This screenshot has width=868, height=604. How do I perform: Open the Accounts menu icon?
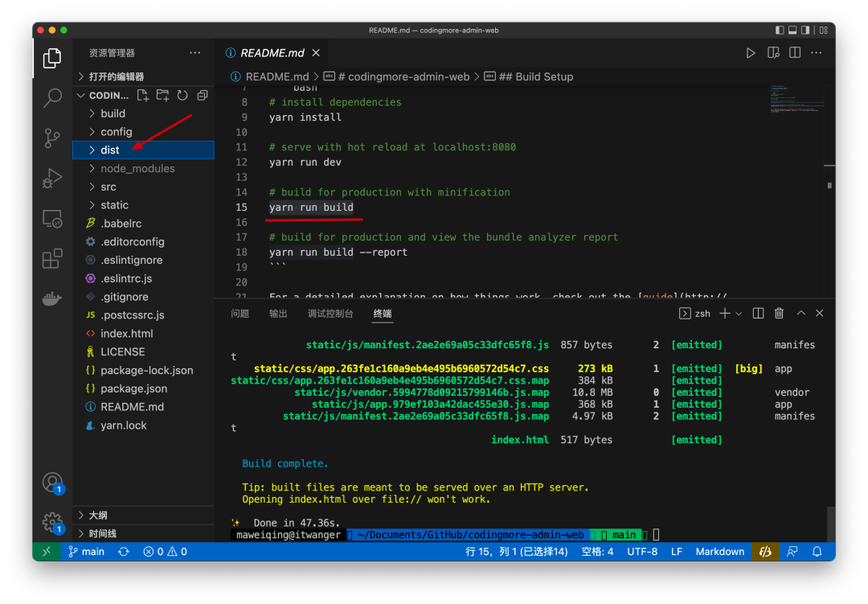pos(52,482)
